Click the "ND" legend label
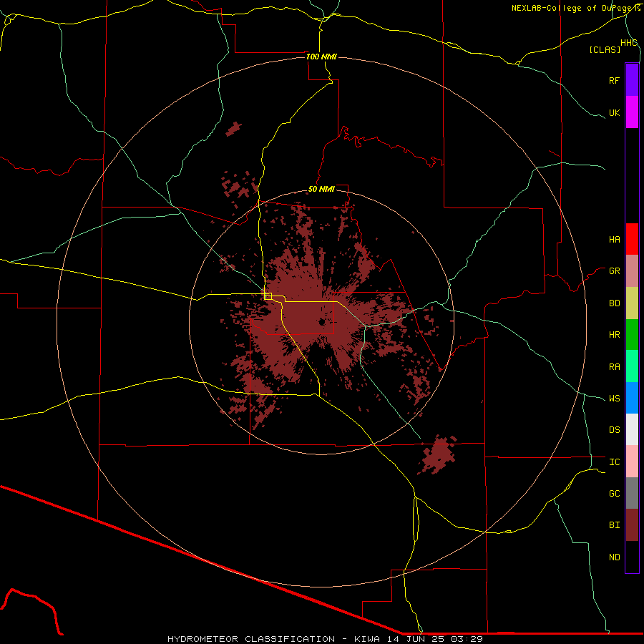 tap(614, 557)
